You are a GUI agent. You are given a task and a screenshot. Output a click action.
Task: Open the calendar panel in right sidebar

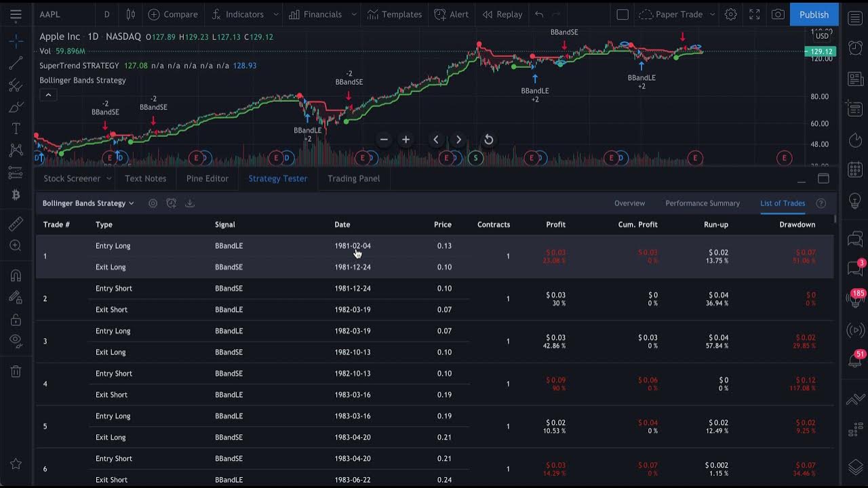pos(855,169)
